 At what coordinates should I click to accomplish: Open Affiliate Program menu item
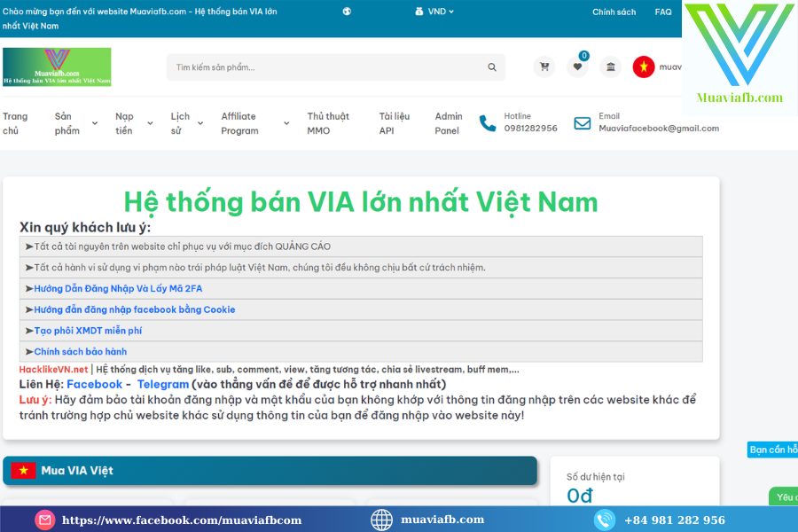[239, 123]
